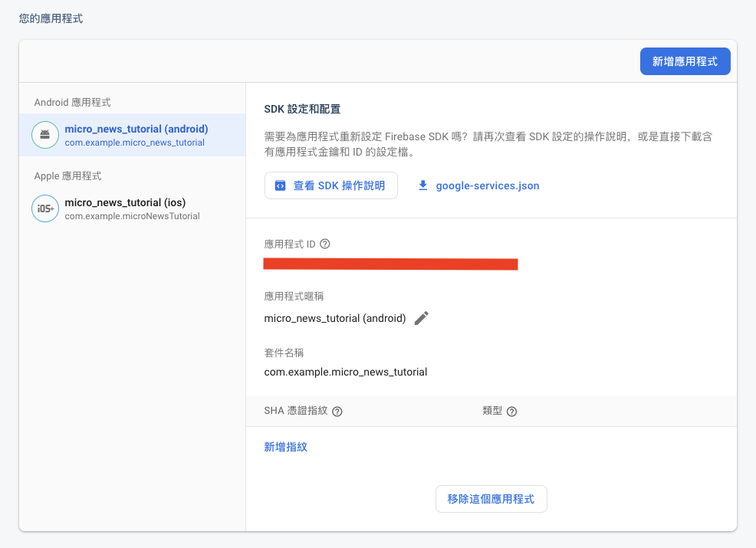Open help icon beside 類型 column
This screenshot has width=756, height=548.
512,411
